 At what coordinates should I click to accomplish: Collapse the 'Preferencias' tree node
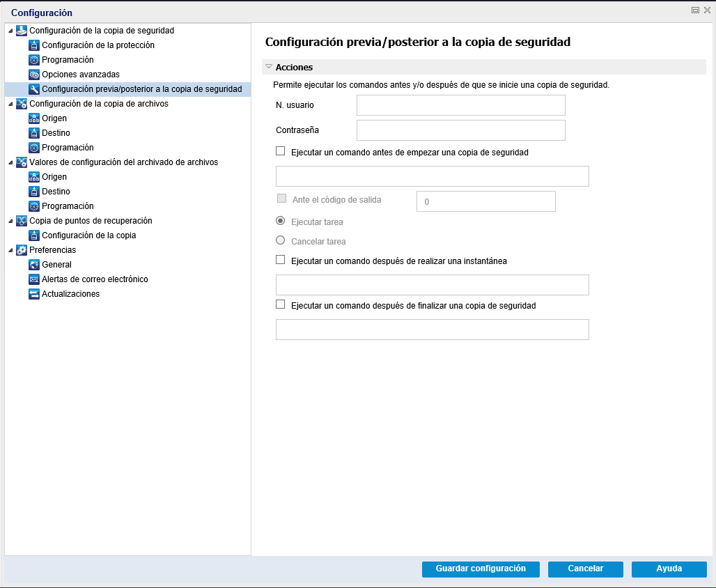point(10,250)
